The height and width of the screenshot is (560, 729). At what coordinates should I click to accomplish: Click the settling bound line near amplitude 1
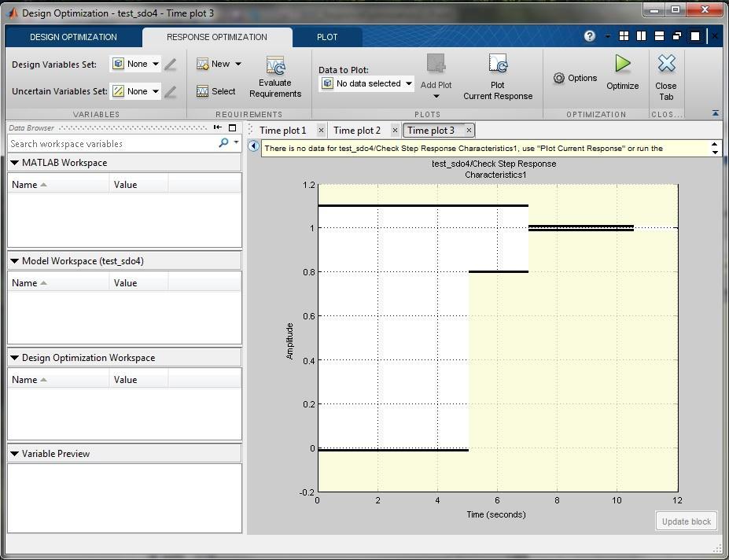pos(581,228)
